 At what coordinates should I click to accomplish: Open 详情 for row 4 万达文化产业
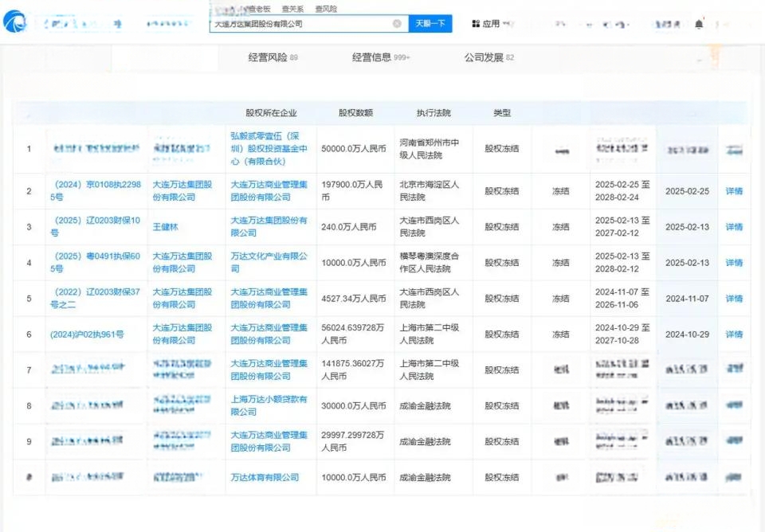(734, 262)
